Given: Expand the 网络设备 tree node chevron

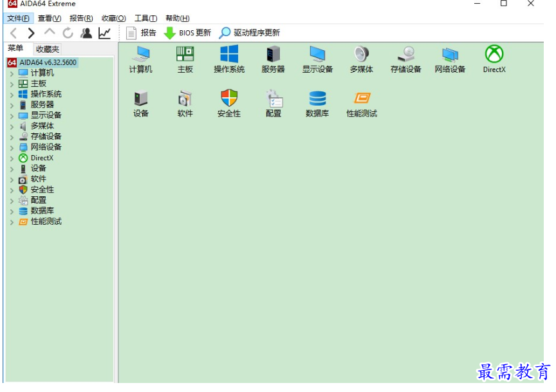Looking at the screenshot, I should pyautogui.click(x=12, y=148).
